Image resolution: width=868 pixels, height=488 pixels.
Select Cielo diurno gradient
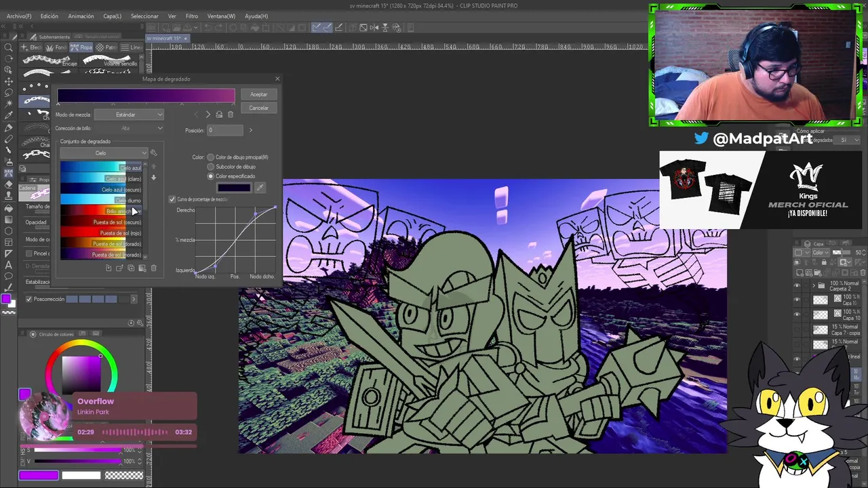102,201
